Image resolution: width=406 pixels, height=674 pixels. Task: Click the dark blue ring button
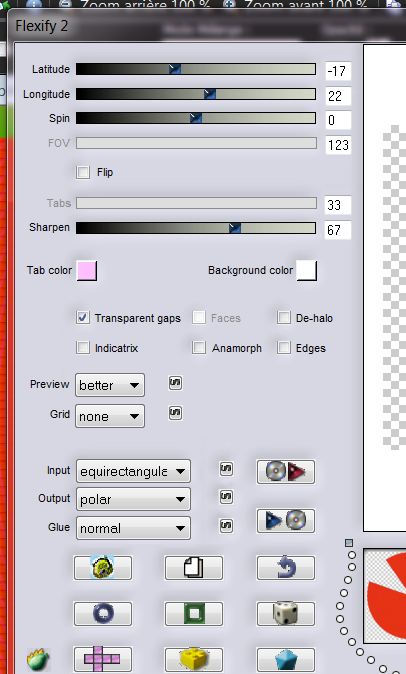coord(103,613)
